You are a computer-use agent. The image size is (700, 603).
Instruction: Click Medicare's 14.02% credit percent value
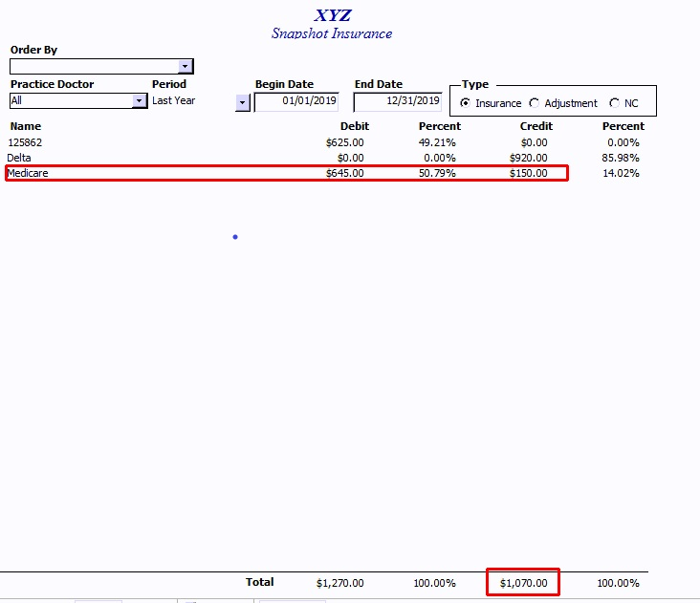click(622, 173)
